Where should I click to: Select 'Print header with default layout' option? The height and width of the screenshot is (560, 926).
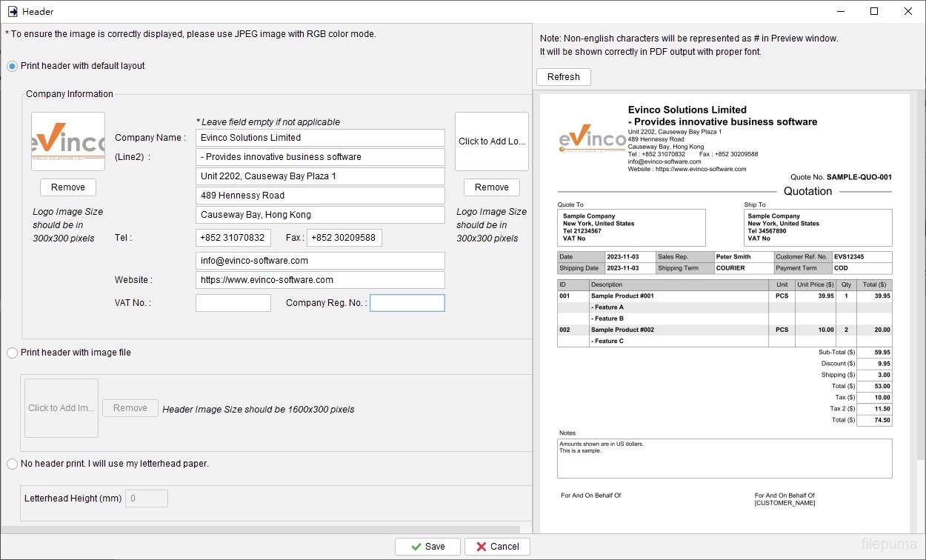[x=13, y=66]
